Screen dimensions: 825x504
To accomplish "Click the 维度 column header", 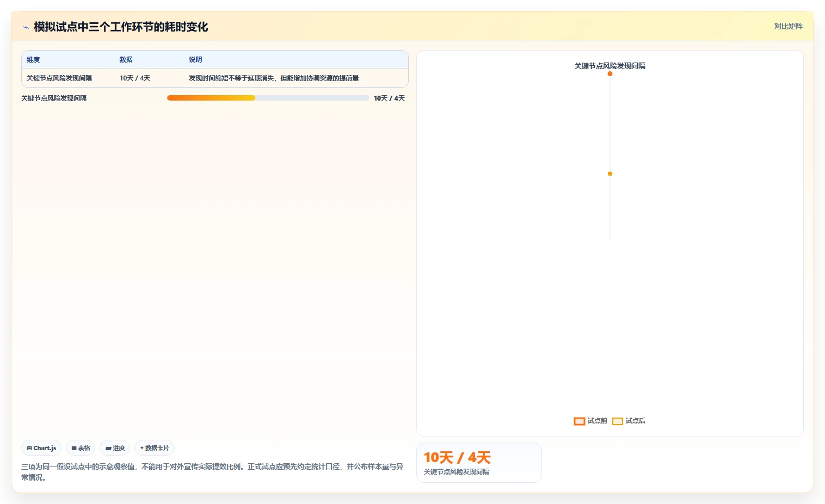I will (x=33, y=60).
